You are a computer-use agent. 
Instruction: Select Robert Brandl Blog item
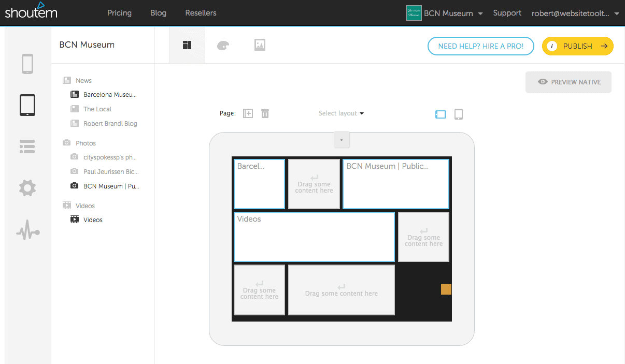pos(104,124)
